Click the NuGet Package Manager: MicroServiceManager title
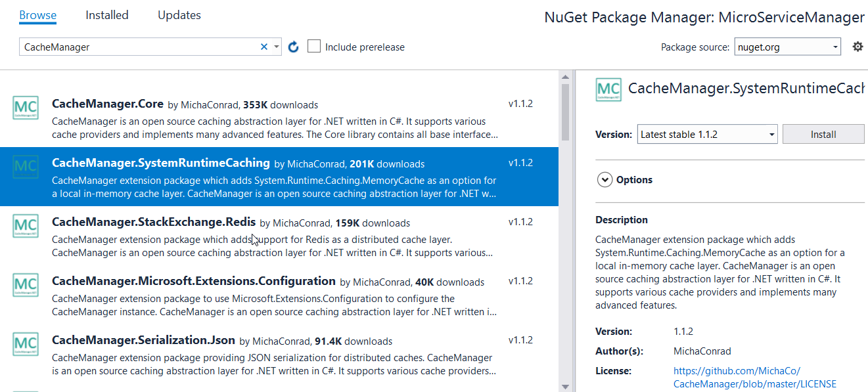Image resolution: width=868 pixels, height=392 pixels. (x=704, y=18)
